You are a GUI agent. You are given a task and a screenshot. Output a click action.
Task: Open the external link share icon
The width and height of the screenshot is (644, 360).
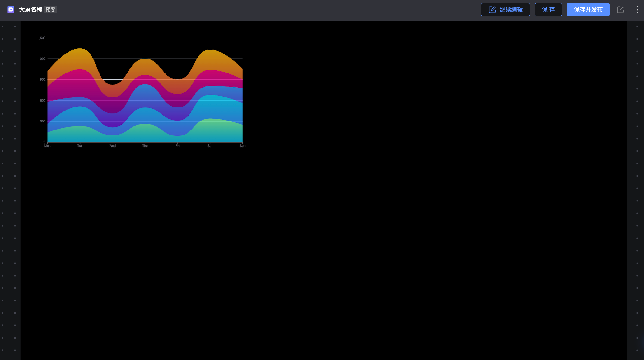(x=620, y=10)
